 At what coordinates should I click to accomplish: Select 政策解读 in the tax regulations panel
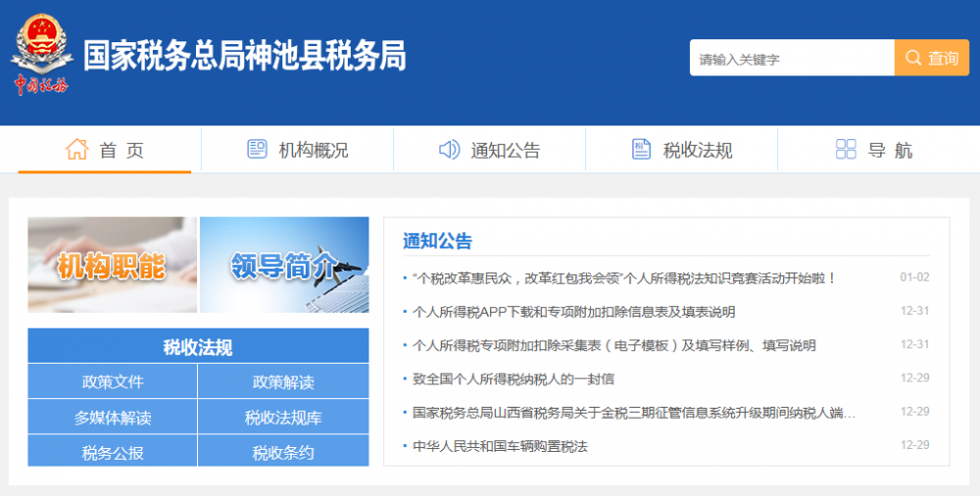[283, 381]
